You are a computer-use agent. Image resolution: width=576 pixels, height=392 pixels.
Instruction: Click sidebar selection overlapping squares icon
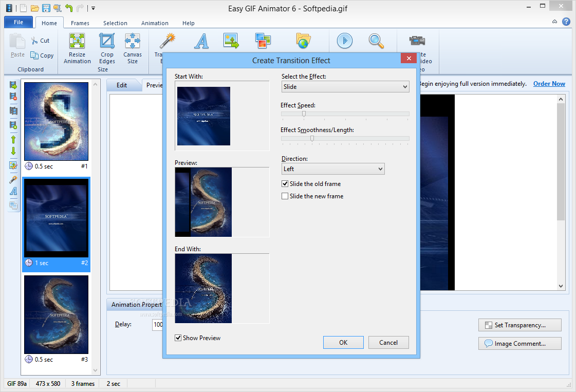tap(13, 205)
